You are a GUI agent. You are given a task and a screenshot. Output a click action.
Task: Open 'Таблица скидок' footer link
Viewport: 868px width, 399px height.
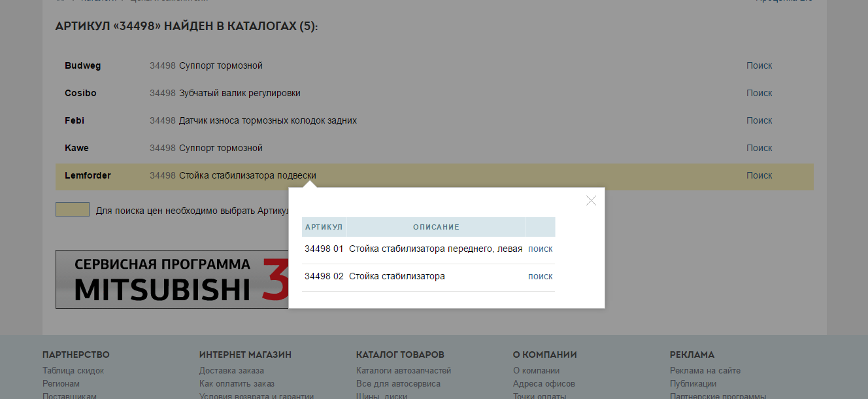73,371
